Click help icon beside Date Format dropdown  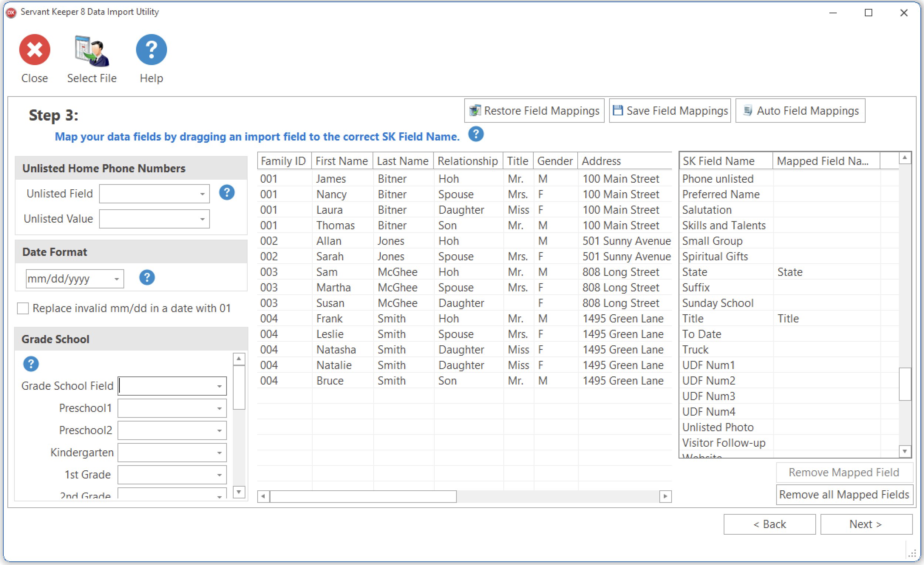(147, 278)
